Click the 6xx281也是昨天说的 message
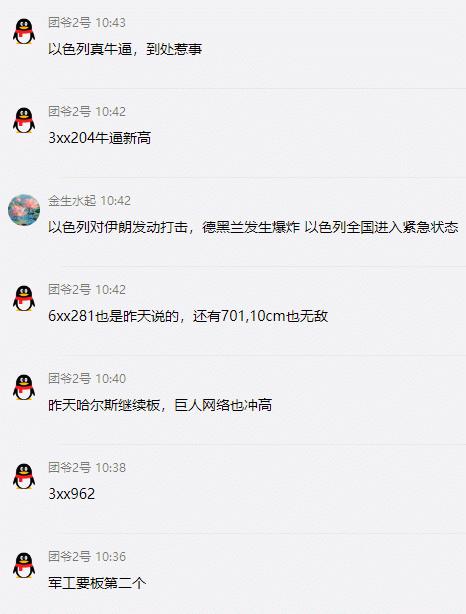The width and height of the screenshot is (466, 614). [188, 316]
